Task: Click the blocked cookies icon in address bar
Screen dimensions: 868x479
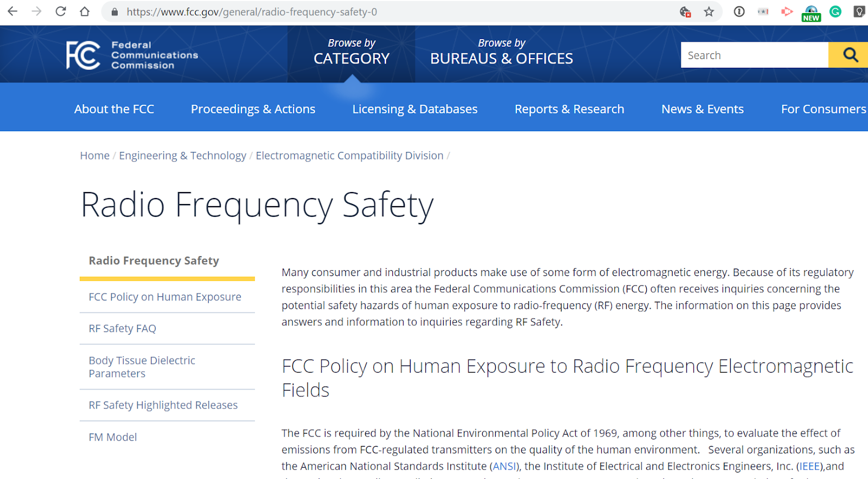Action: [685, 12]
